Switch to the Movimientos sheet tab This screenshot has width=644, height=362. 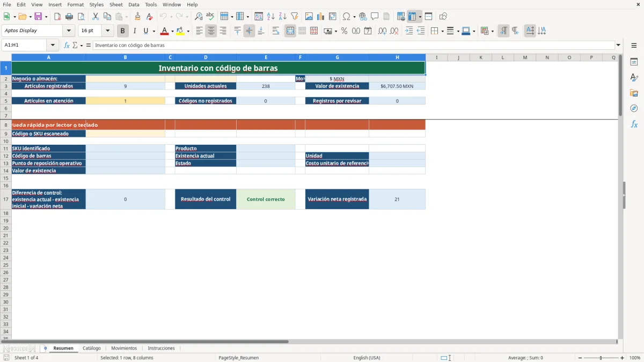click(124, 348)
